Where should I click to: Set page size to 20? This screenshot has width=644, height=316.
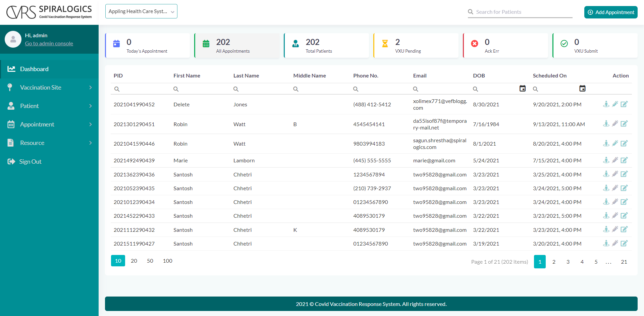point(134,261)
